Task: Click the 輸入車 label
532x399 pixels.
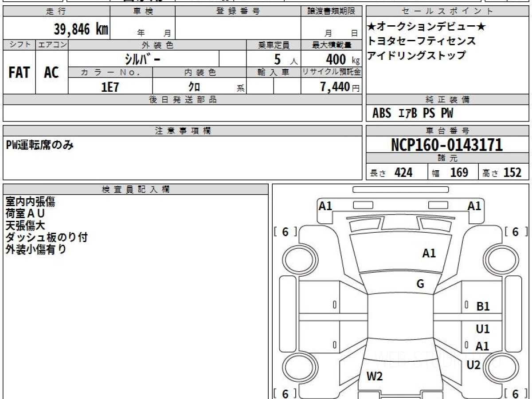Action: click(x=274, y=72)
